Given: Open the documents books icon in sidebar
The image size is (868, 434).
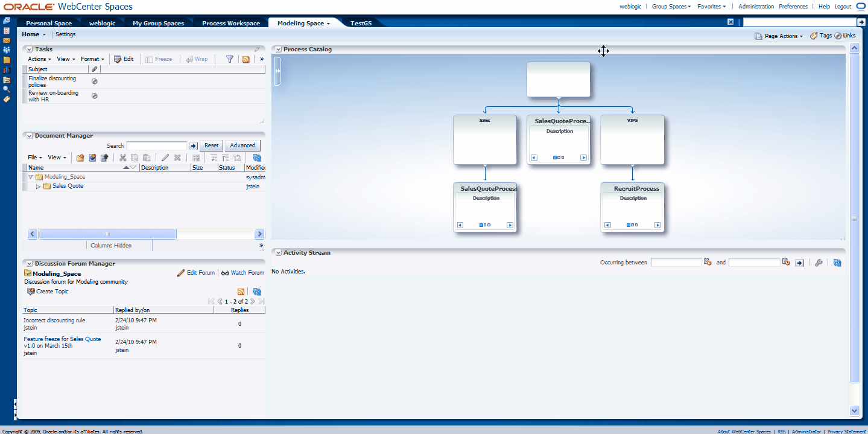Looking at the screenshot, I should pyautogui.click(x=7, y=69).
